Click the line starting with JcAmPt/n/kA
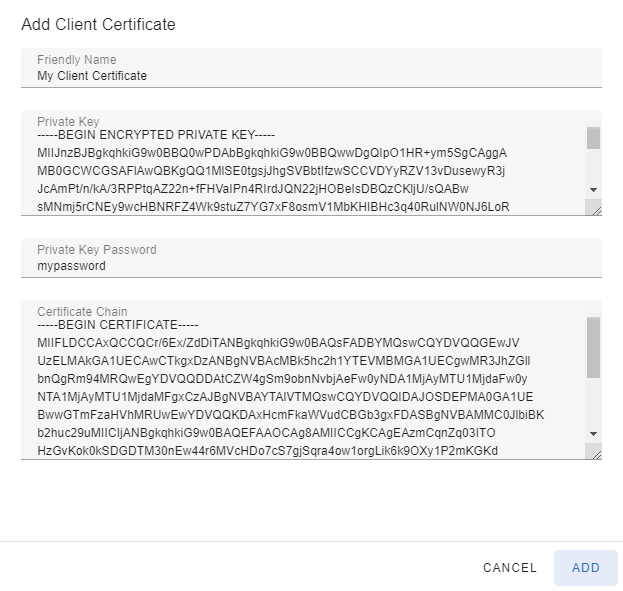Image resolution: width=623 pixels, height=591 pixels. (253, 189)
